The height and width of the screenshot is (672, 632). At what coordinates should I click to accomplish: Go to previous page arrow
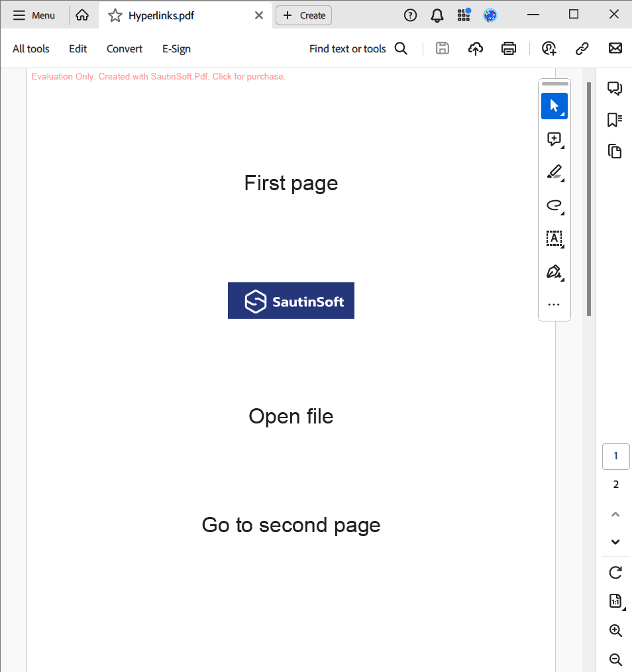pyautogui.click(x=615, y=514)
